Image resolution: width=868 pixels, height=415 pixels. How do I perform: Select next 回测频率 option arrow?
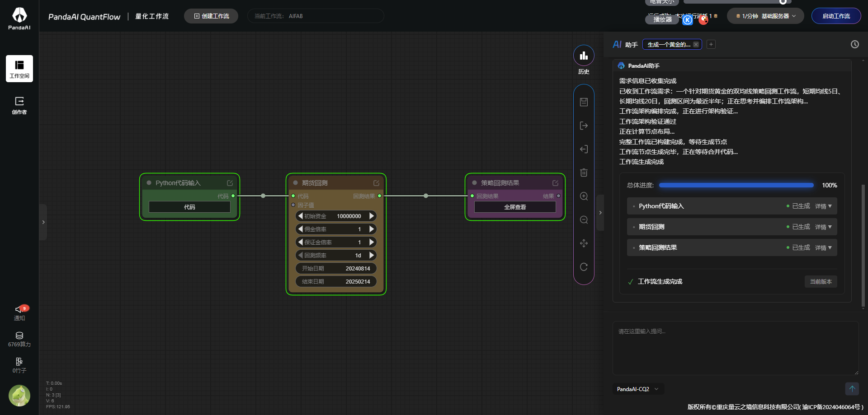pos(372,255)
